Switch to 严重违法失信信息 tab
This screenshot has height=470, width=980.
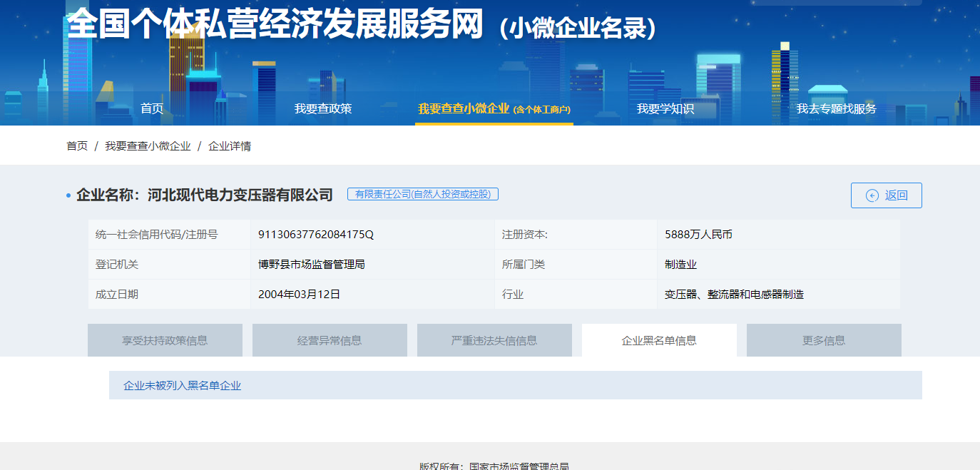(494, 340)
